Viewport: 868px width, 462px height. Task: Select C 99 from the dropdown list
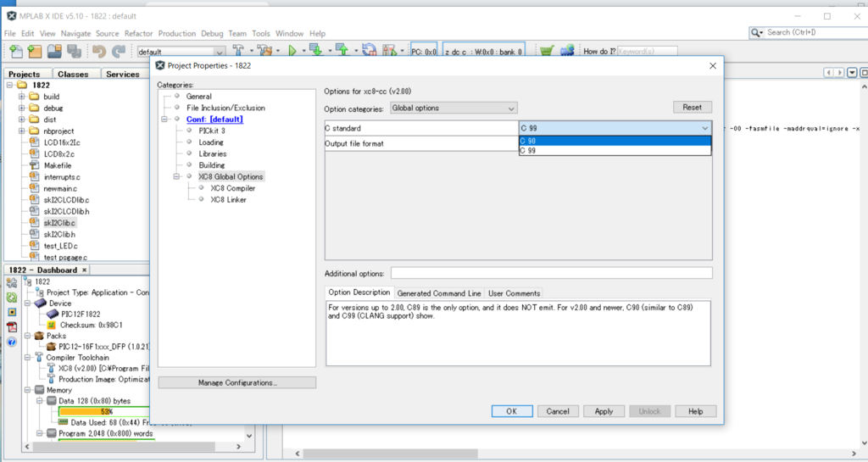[615, 151]
